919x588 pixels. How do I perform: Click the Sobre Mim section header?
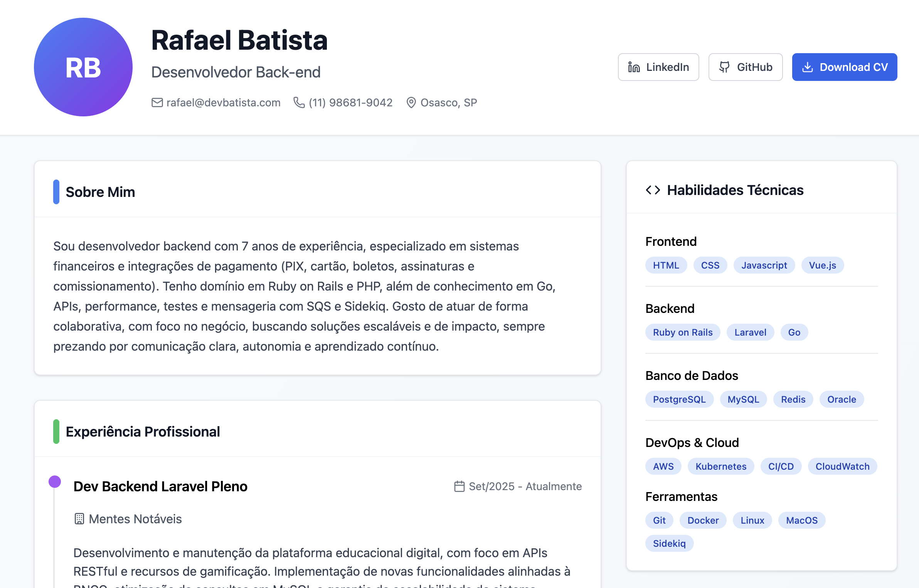(x=101, y=192)
